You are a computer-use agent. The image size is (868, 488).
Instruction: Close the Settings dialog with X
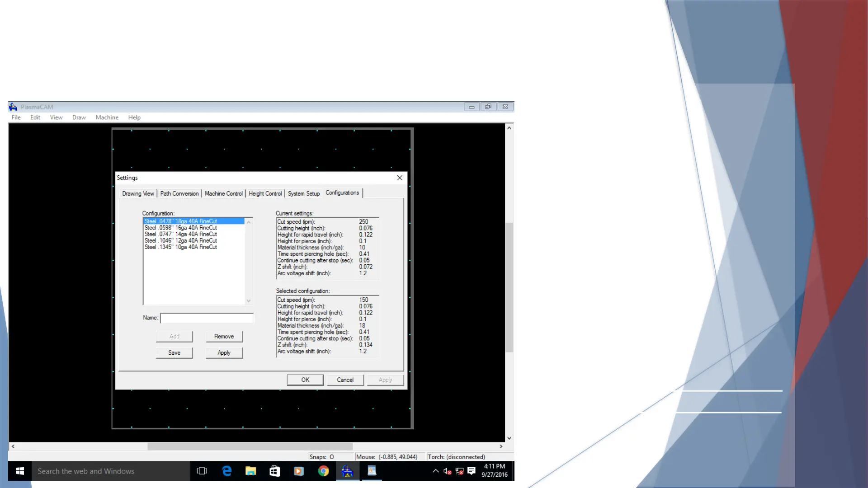tap(400, 178)
